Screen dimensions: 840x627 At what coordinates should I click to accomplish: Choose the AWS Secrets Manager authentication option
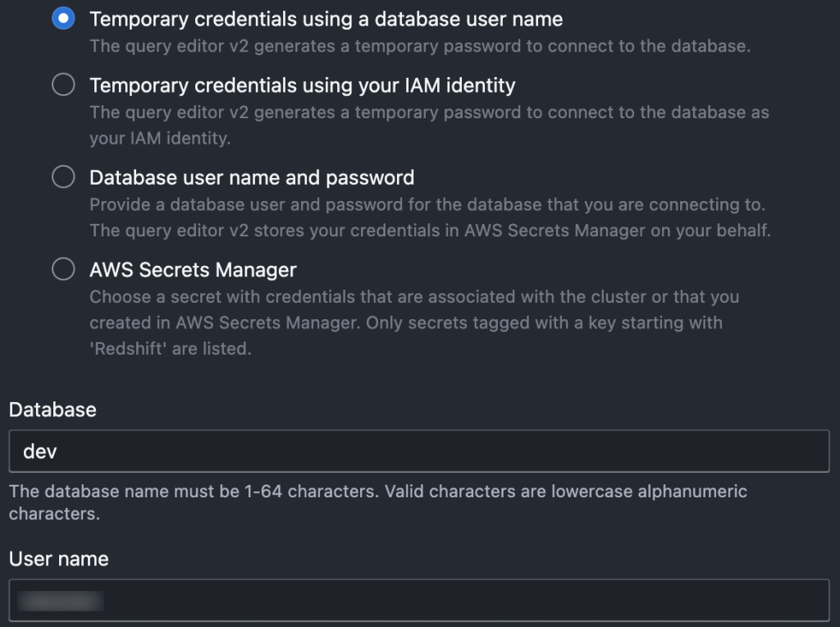tap(63, 269)
